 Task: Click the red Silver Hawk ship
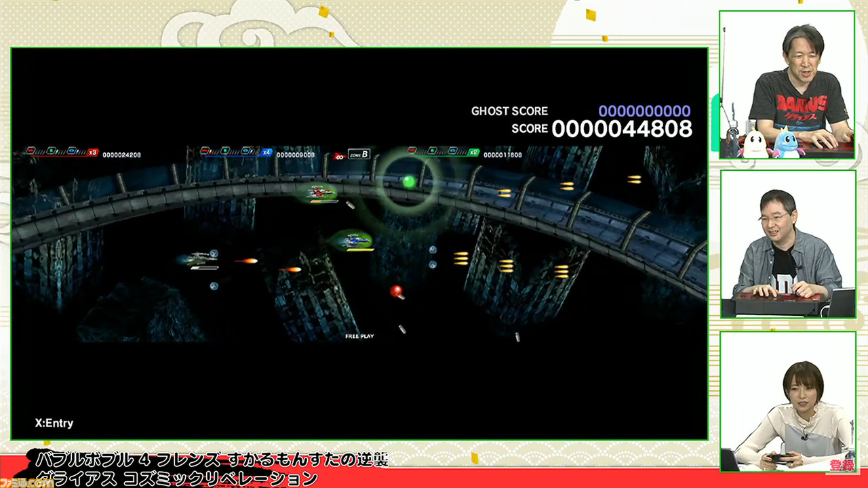320,193
